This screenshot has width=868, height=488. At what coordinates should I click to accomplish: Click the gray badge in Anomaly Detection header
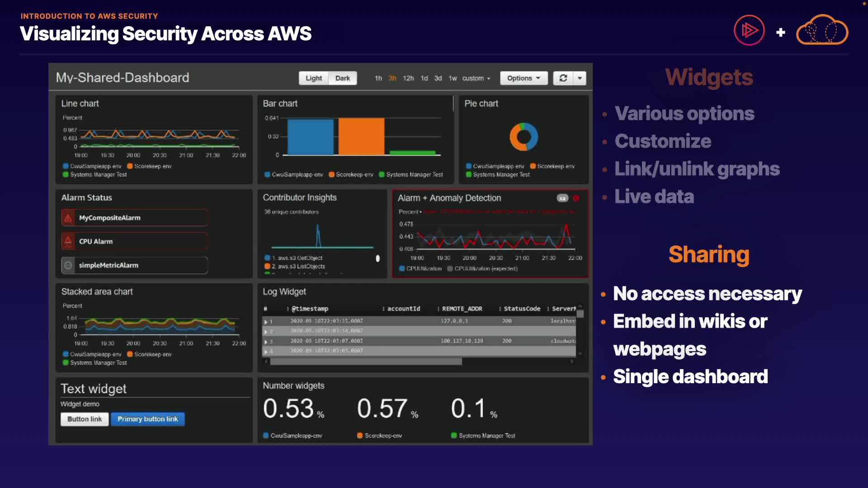click(562, 198)
